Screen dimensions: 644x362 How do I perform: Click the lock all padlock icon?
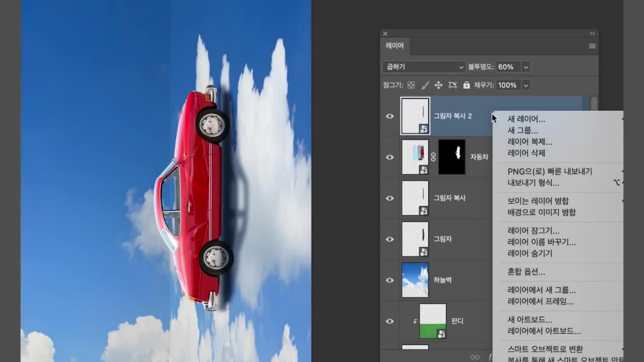(x=466, y=85)
